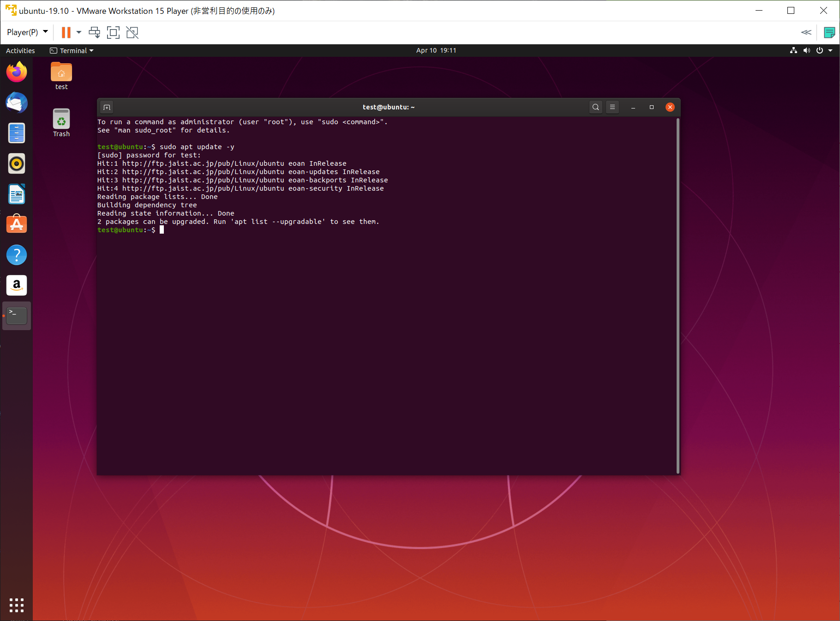840x621 pixels.
Task: Open the Terminal app menu
Action: tap(72, 50)
